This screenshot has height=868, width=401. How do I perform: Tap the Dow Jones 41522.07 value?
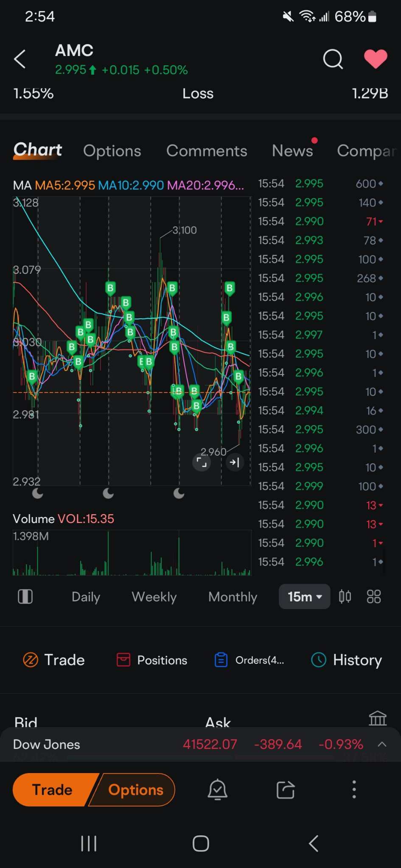click(x=210, y=744)
